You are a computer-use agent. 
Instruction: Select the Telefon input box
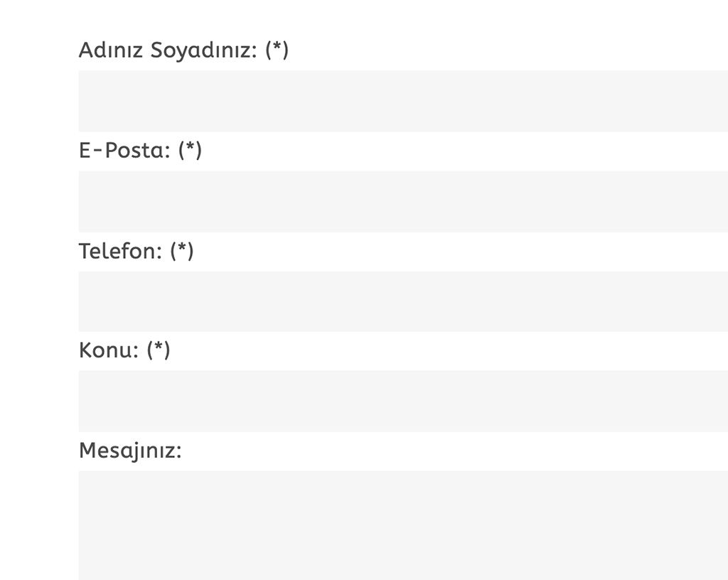[x=403, y=301]
